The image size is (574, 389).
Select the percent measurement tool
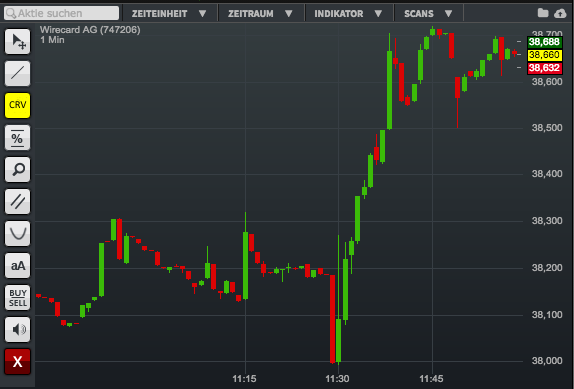coord(18,138)
